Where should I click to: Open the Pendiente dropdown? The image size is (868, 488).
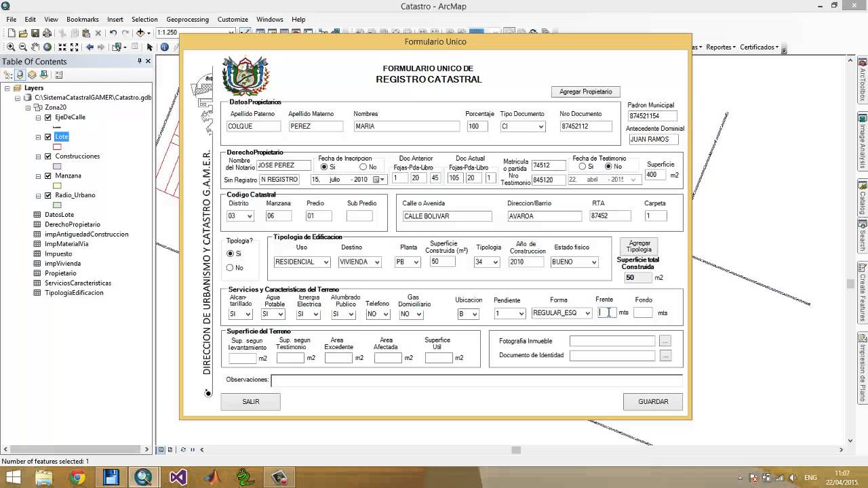pos(520,314)
